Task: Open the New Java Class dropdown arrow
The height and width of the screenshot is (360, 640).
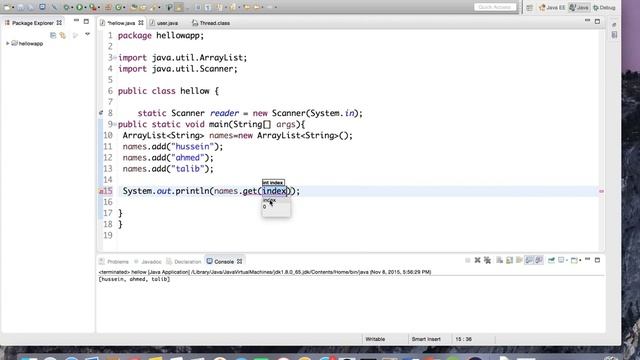Action: (x=124, y=7)
